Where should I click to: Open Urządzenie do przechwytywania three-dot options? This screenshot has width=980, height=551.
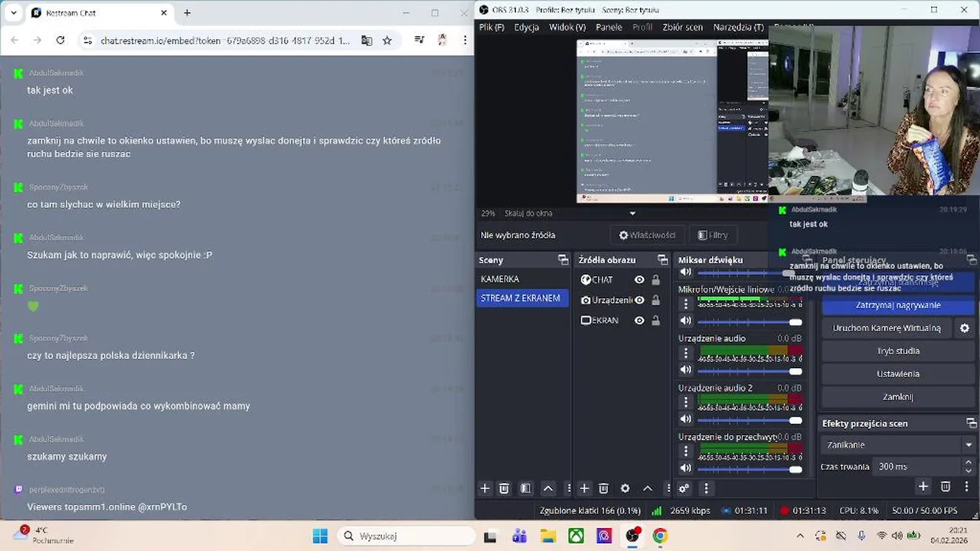click(686, 452)
